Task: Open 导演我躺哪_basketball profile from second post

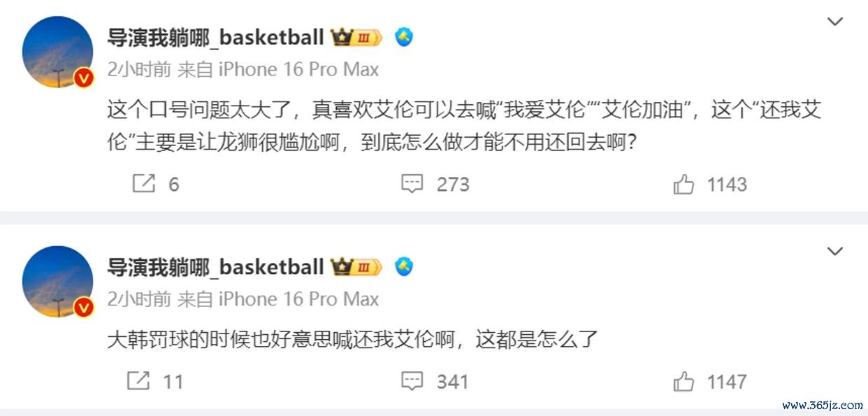Action: [x=215, y=266]
